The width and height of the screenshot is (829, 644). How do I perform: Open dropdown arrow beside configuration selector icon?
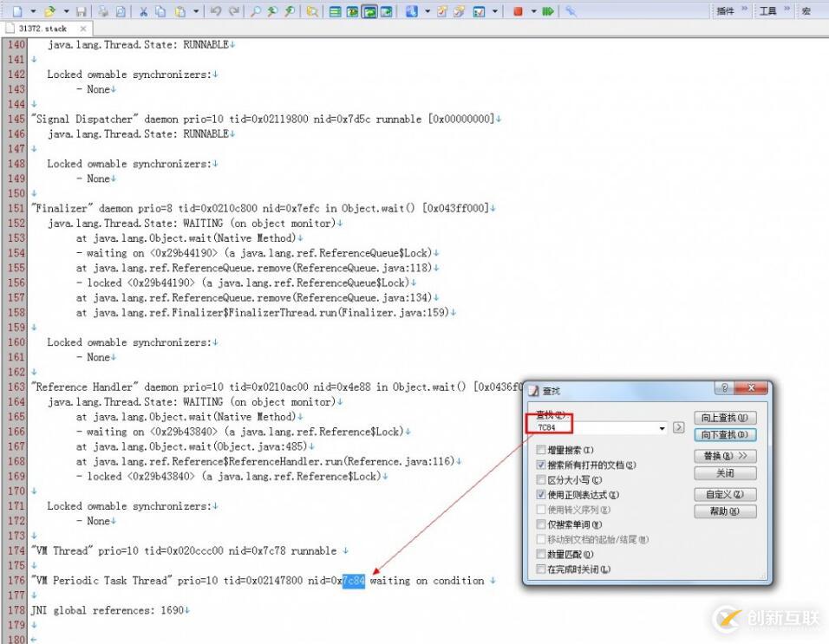pos(428,11)
